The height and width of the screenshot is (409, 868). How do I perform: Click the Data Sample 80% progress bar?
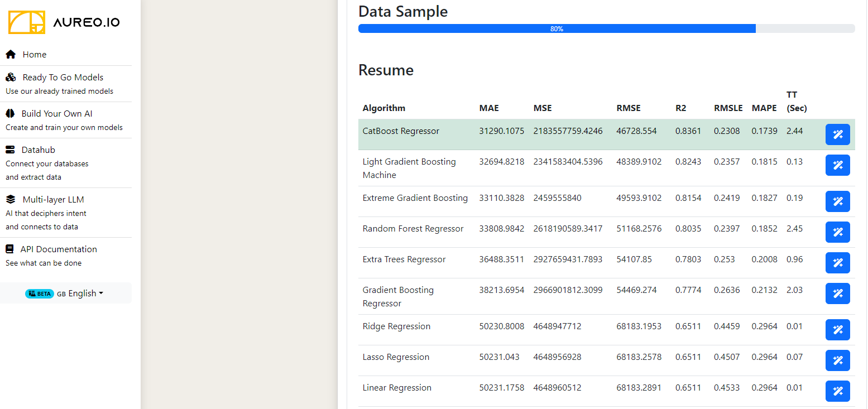coord(606,28)
